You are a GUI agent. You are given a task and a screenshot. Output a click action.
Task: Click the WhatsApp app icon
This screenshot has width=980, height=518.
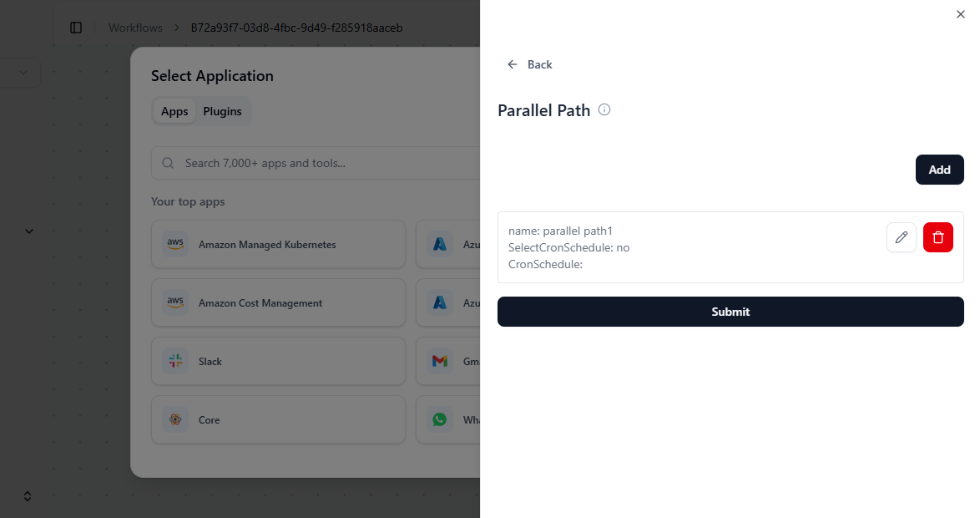point(440,420)
